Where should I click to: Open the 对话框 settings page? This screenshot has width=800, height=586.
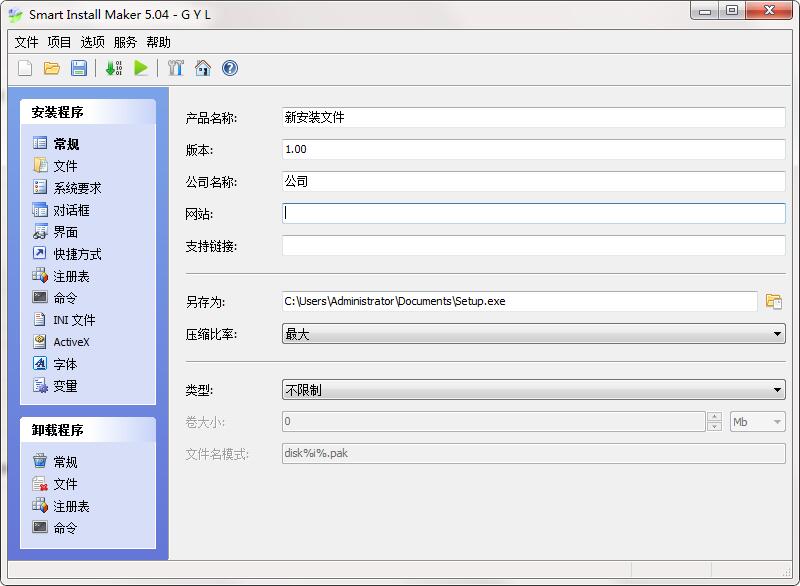pos(70,210)
